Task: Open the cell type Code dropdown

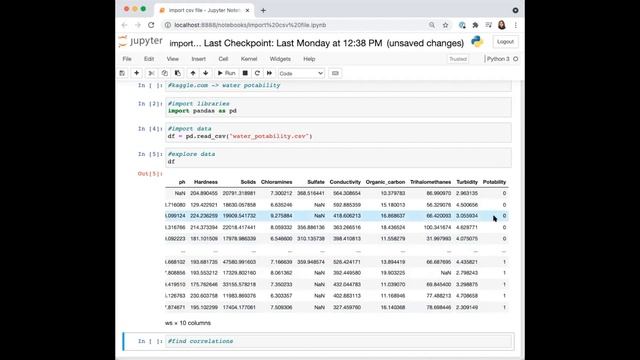Action: 301,73
